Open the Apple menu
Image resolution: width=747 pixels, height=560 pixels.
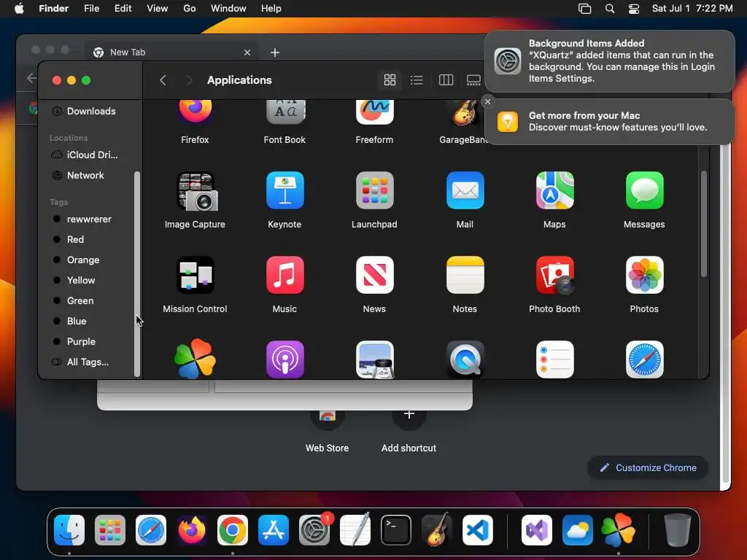tap(19, 9)
